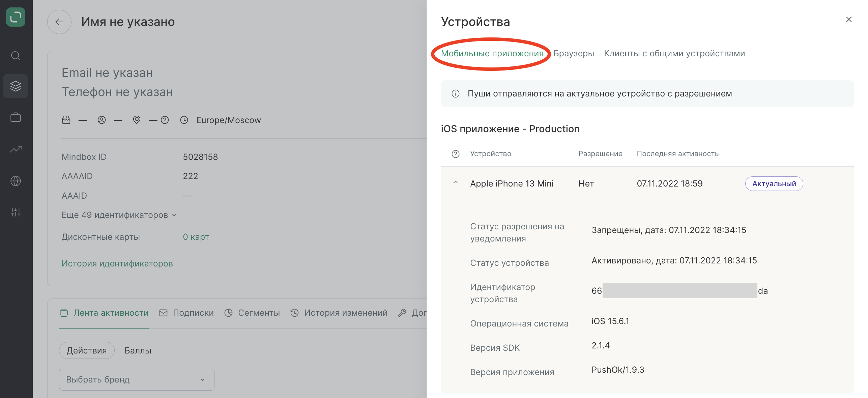Switch to Клиенты с общими устройствами tab
The width and height of the screenshot is (868, 398).
[x=674, y=53]
